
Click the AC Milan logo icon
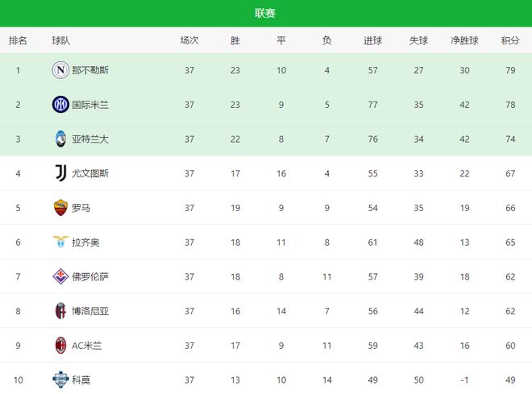[60, 345]
